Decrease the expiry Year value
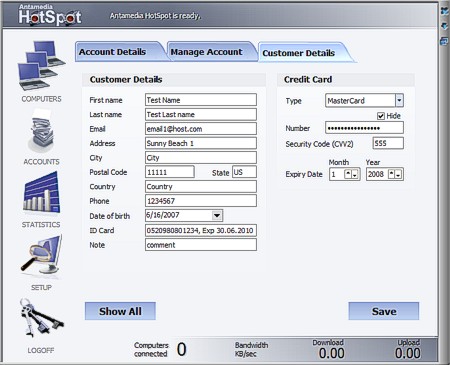The image size is (450, 365). click(x=398, y=174)
